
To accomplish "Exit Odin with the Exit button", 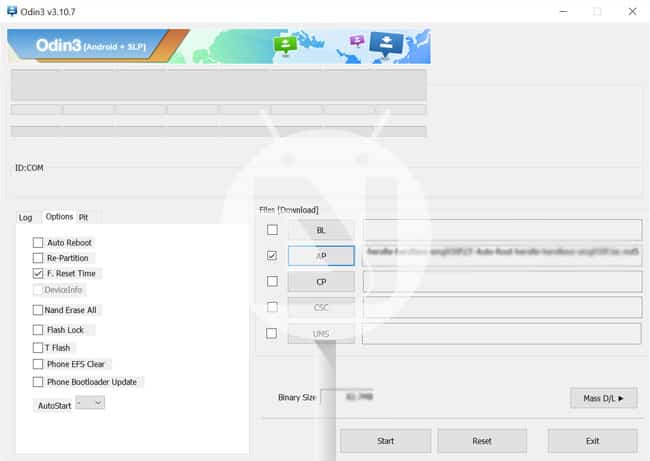I will point(593,441).
